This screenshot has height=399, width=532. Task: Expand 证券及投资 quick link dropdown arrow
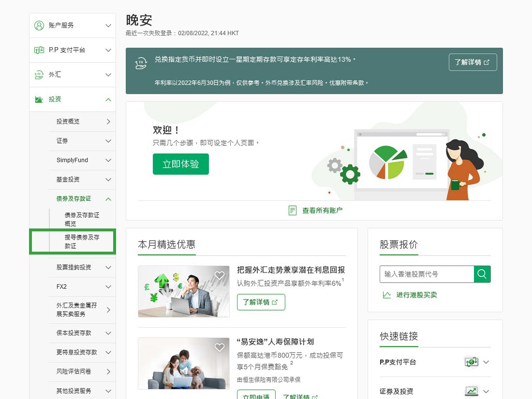coord(486,391)
